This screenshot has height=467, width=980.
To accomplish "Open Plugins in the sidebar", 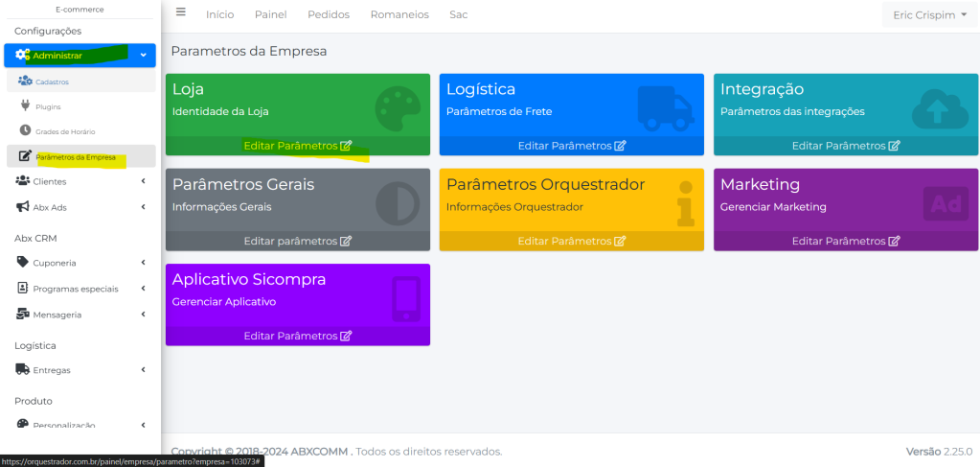I will click(x=48, y=106).
